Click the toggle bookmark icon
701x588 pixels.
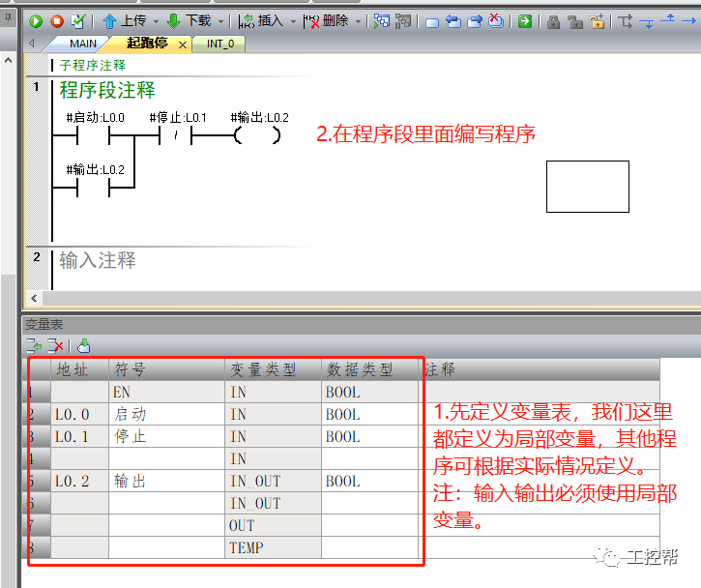(x=432, y=22)
